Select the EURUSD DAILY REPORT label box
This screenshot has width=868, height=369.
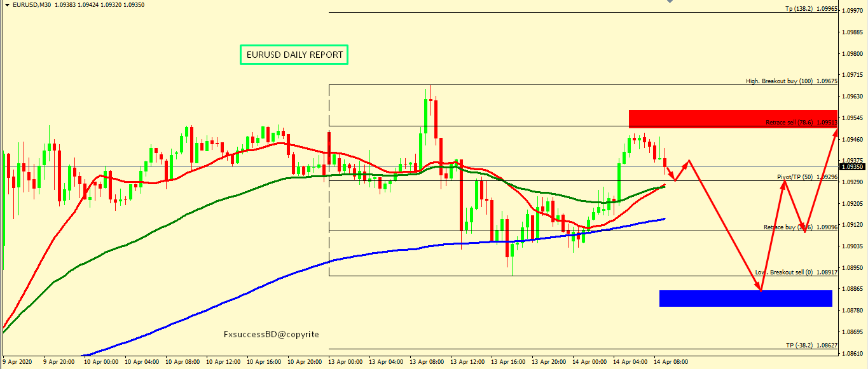tap(294, 55)
